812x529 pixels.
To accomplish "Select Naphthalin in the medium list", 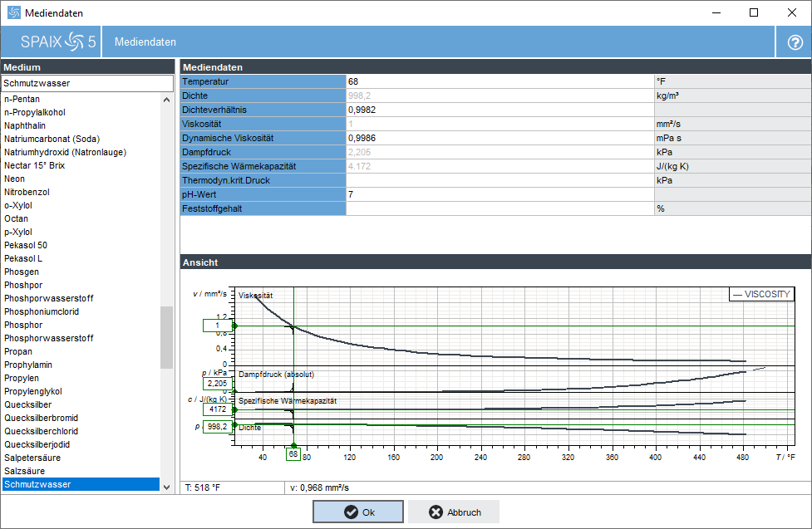I will click(x=25, y=125).
